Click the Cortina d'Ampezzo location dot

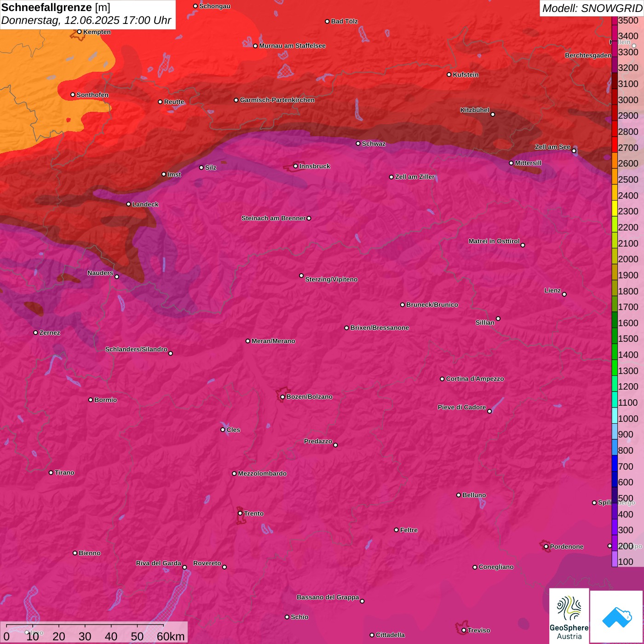(x=442, y=379)
